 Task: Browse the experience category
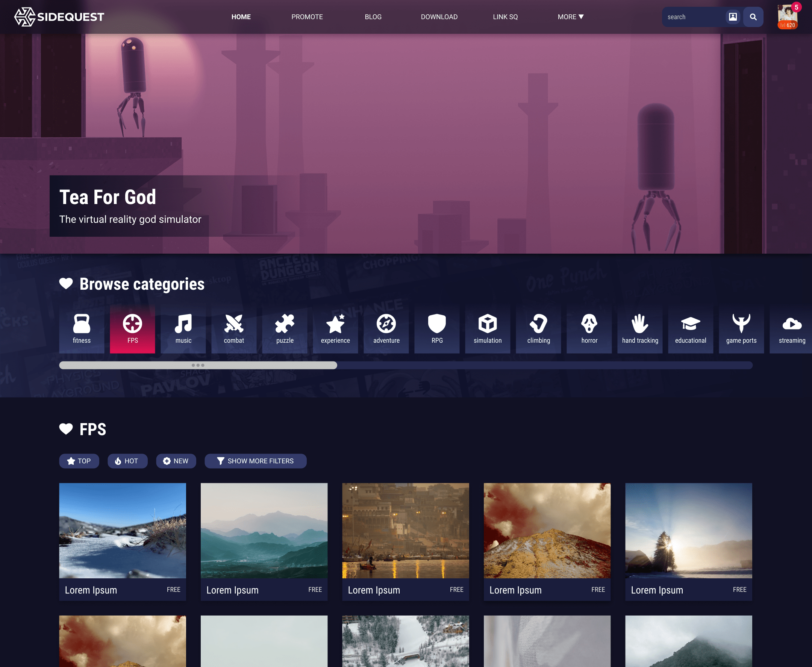[x=335, y=329]
